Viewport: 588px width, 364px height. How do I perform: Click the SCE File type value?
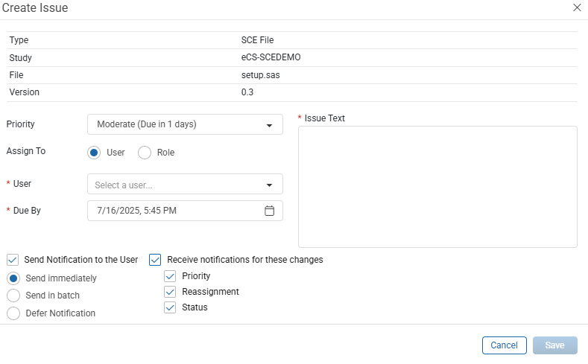click(x=257, y=40)
